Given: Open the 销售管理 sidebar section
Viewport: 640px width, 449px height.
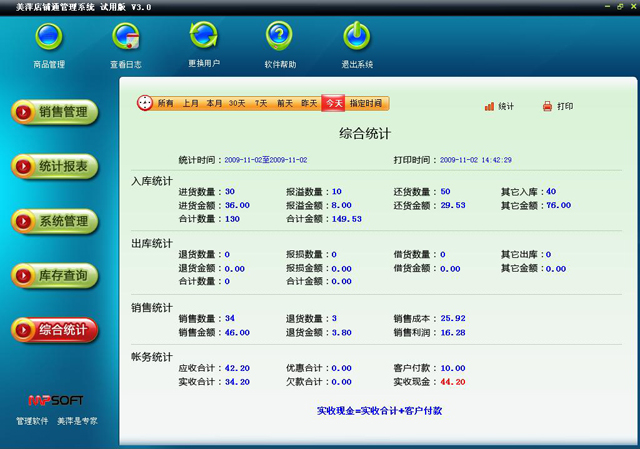Looking at the screenshot, I should tap(56, 112).
